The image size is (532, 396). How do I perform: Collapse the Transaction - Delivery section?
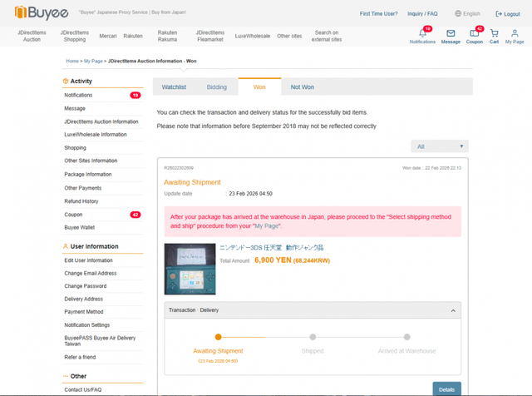[454, 310]
